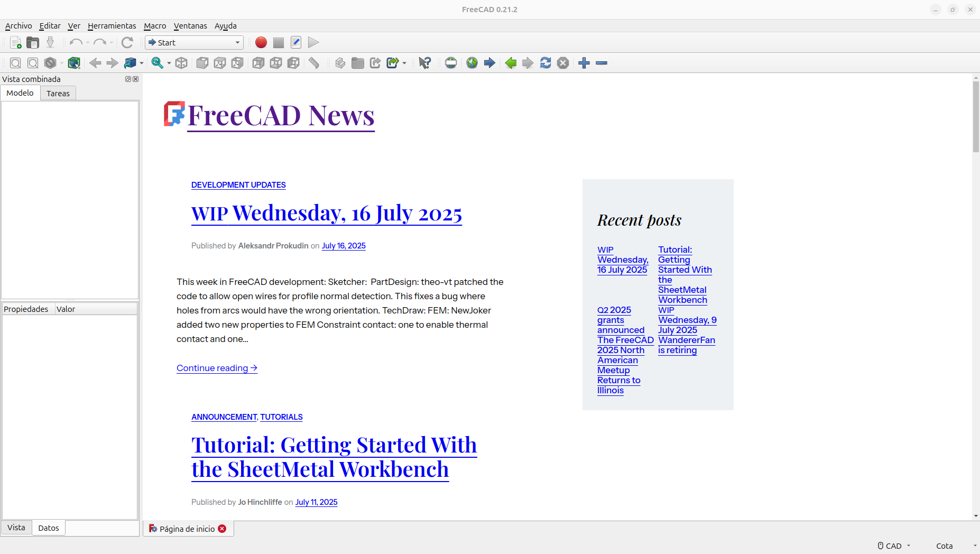Click create part icon
980x554 pixels.
(x=340, y=63)
